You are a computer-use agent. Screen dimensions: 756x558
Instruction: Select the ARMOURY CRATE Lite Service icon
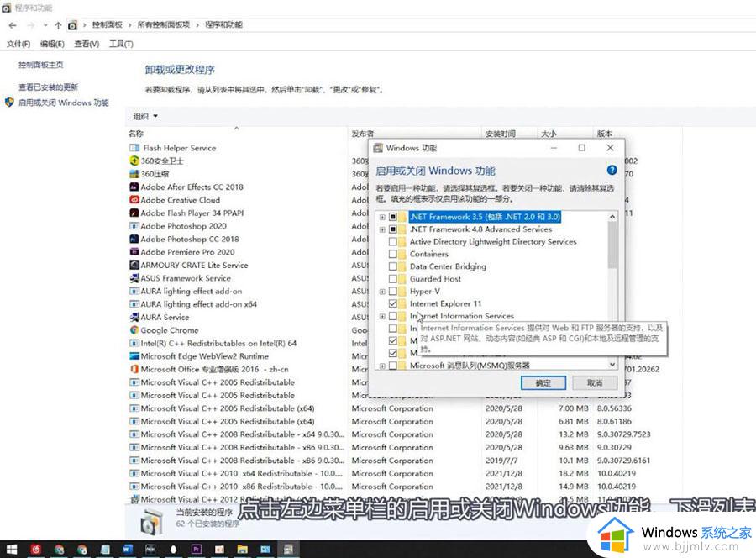(x=134, y=265)
